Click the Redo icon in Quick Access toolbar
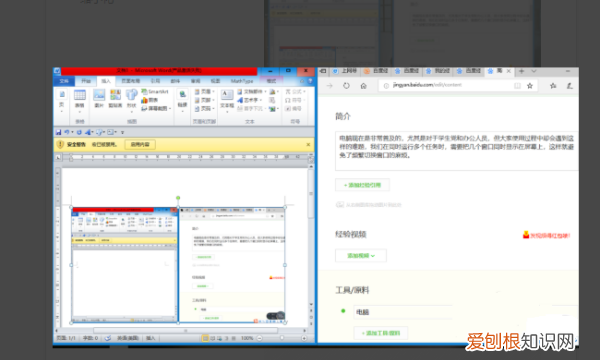Image resolution: width=600 pixels, height=360 pixels. pyautogui.click(x=79, y=132)
